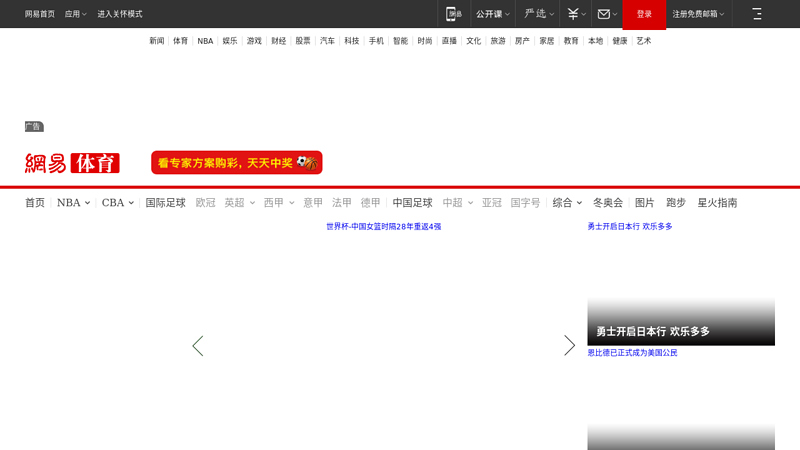Expand the 注册免费邮箱 dropdown
This screenshot has width=800, height=450.
click(x=698, y=14)
